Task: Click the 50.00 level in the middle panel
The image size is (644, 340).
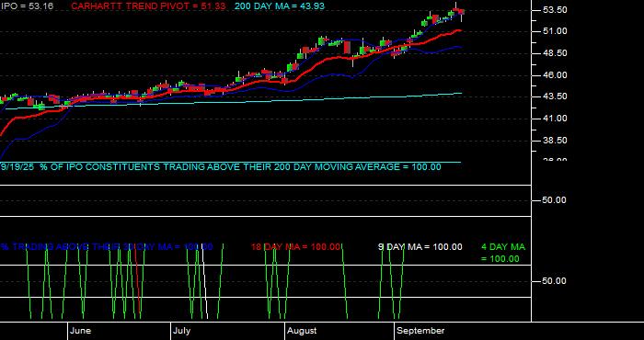Action: pyautogui.click(x=555, y=200)
